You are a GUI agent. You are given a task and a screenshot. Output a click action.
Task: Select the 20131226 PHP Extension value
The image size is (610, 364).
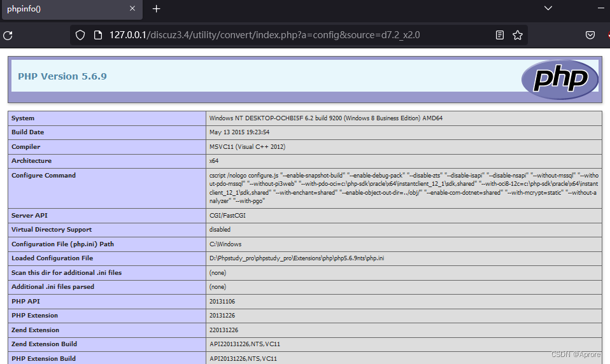pos(222,316)
